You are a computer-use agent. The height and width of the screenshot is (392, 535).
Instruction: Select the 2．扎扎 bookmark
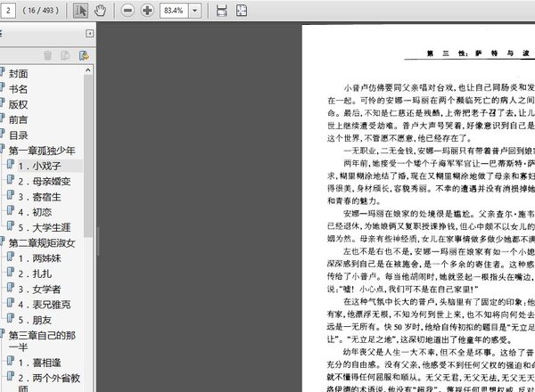pyautogui.click(x=35, y=274)
